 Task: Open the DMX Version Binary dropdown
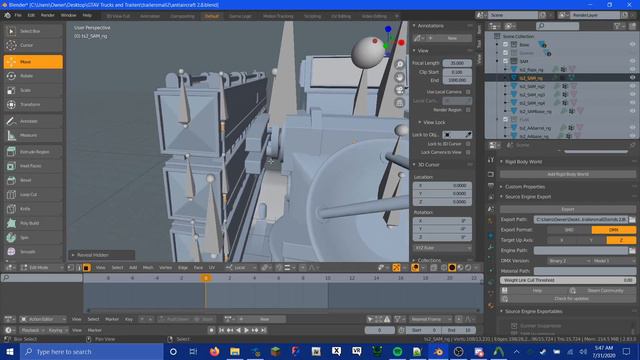pyautogui.click(x=569, y=261)
